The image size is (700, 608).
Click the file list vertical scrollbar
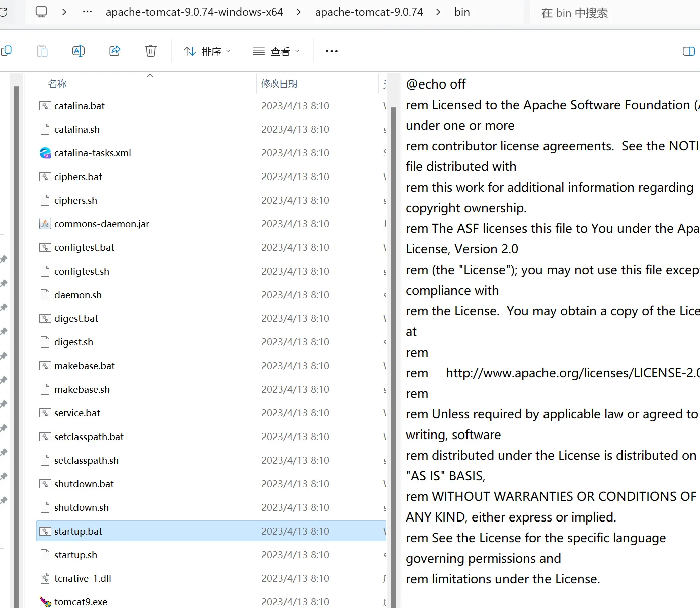click(393, 302)
